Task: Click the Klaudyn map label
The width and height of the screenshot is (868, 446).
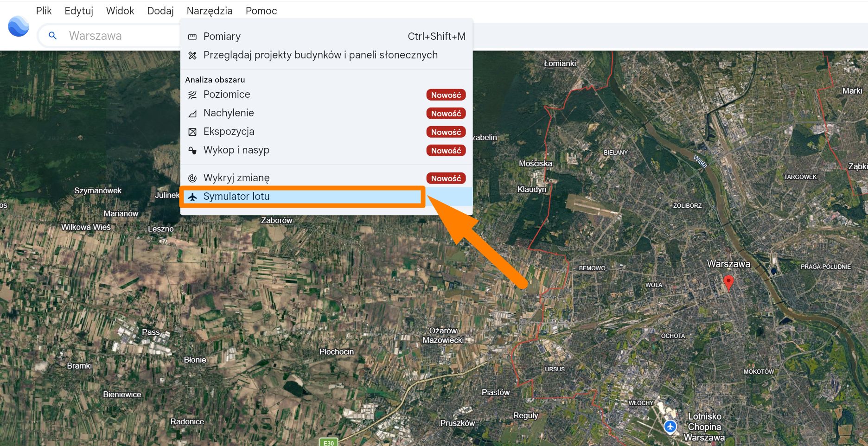Action: [x=532, y=189]
